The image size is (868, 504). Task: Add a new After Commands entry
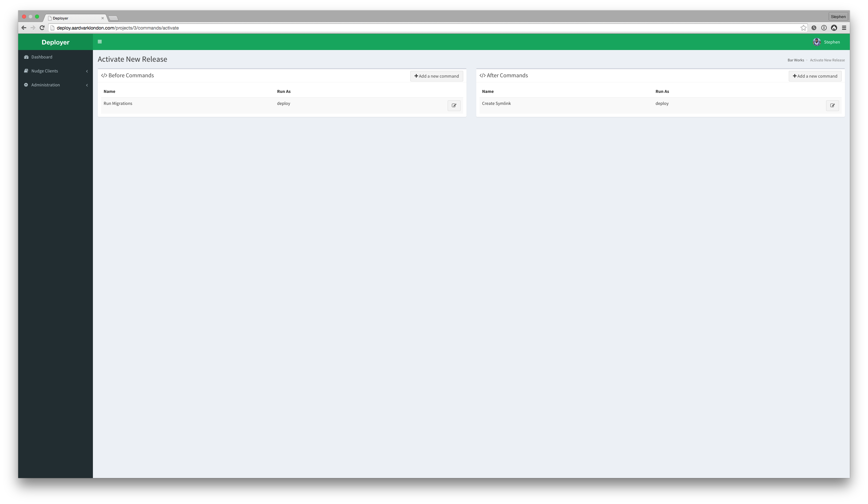(x=815, y=76)
